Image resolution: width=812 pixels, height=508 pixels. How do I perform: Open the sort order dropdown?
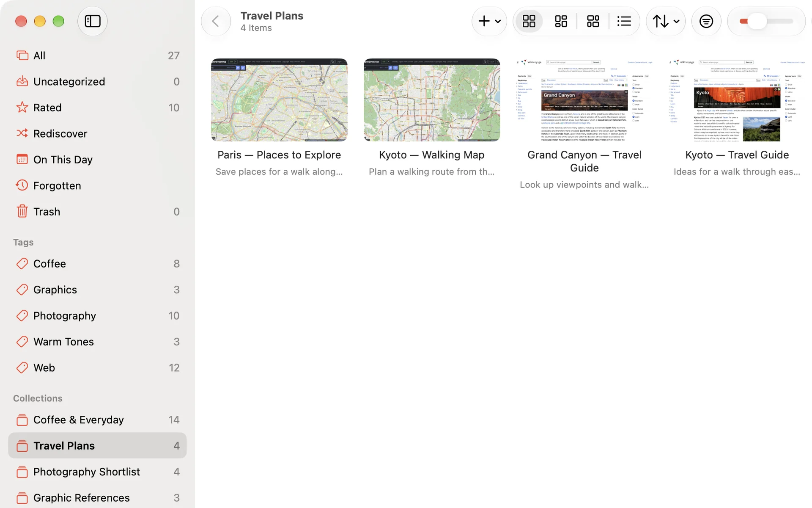point(666,21)
